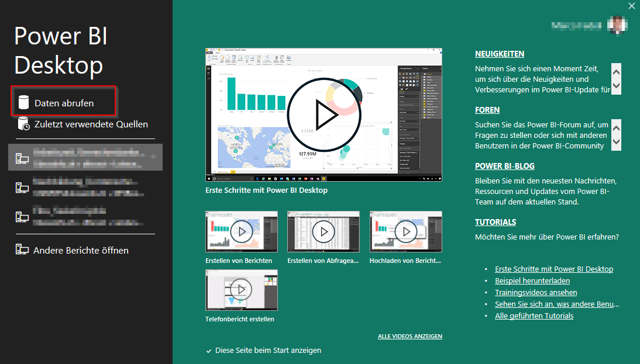Open the POWER BI-BLOG link
Screen dimensions: 640x364
point(504,166)
